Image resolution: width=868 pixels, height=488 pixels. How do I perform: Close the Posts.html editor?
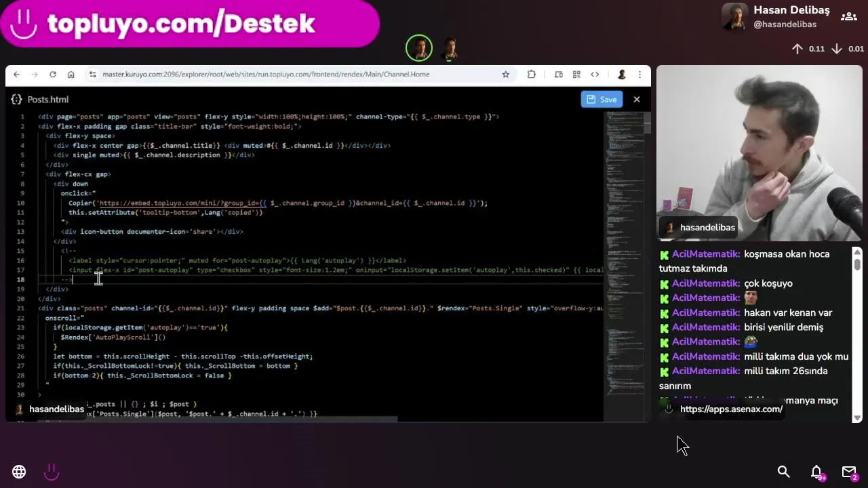point(637,100)
